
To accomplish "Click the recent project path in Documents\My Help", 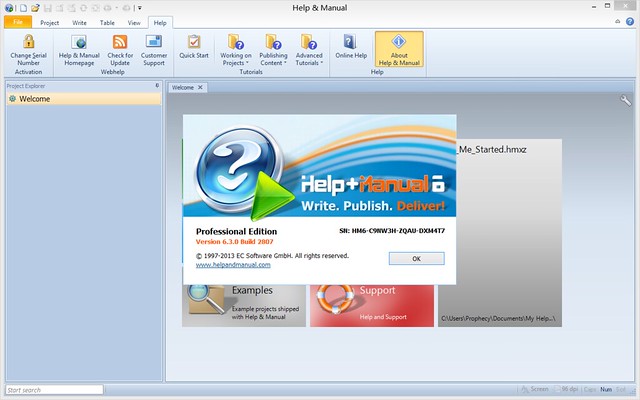I will point(498,318).
